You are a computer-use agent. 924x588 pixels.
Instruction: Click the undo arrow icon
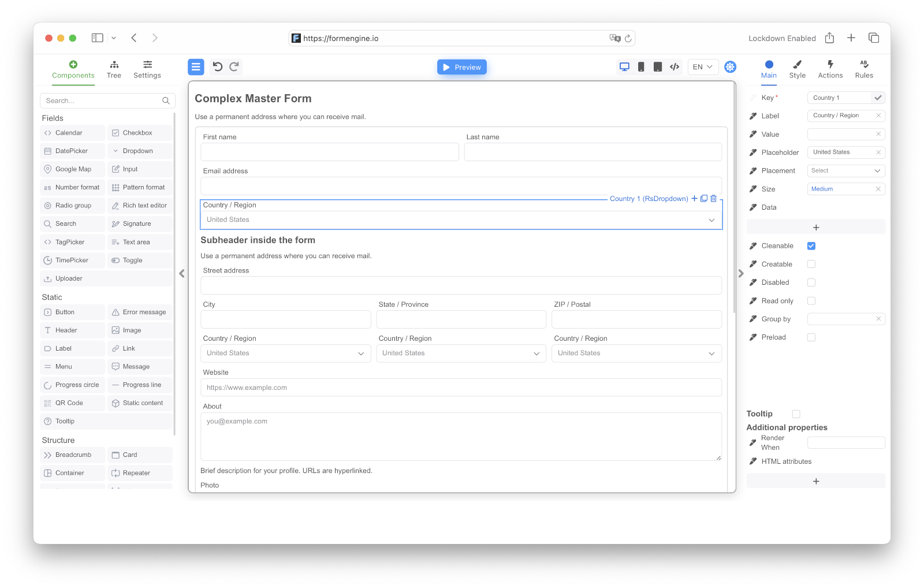click(217, 66)
